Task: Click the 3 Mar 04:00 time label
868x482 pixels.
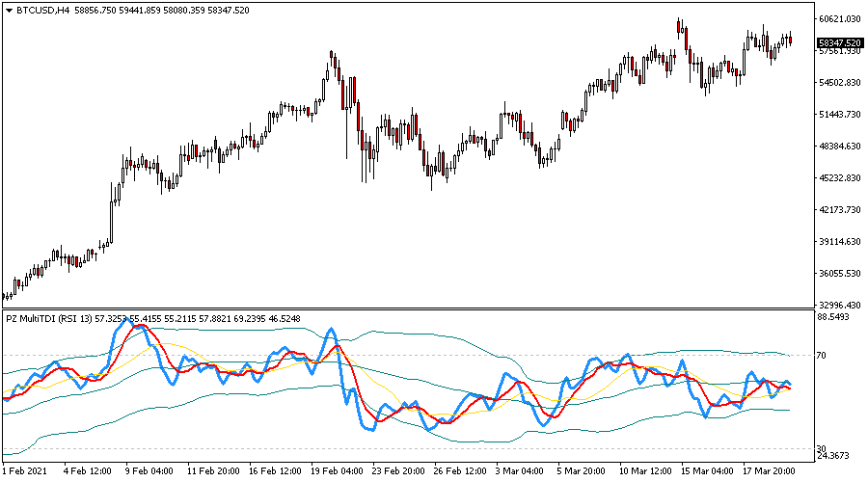Action: pos(517,471)
